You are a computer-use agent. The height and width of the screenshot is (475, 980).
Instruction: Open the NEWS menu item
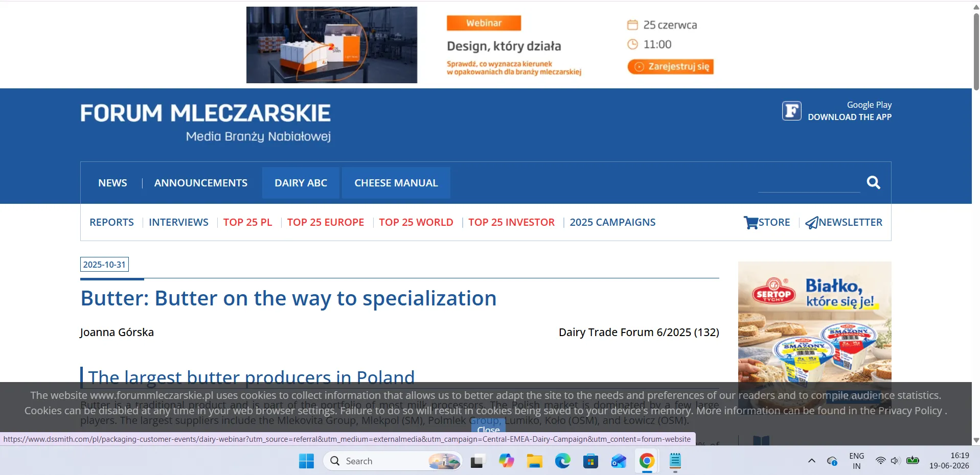(x=112, y=183)
